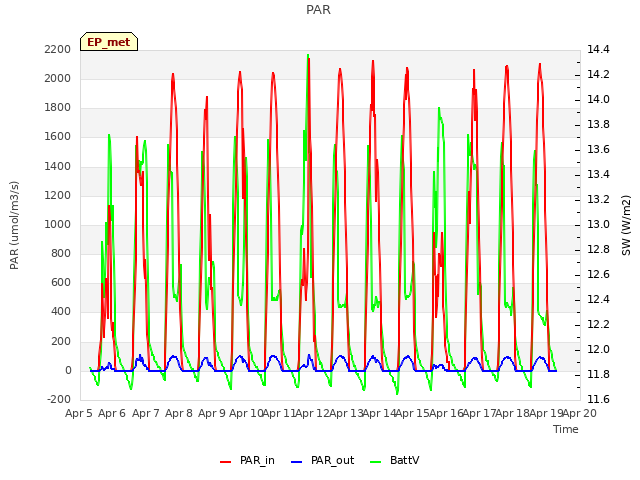This screenshot has height=480, width=640.
Task: Click the 13.2 right axis value
Action: click(x=598, y=199)
